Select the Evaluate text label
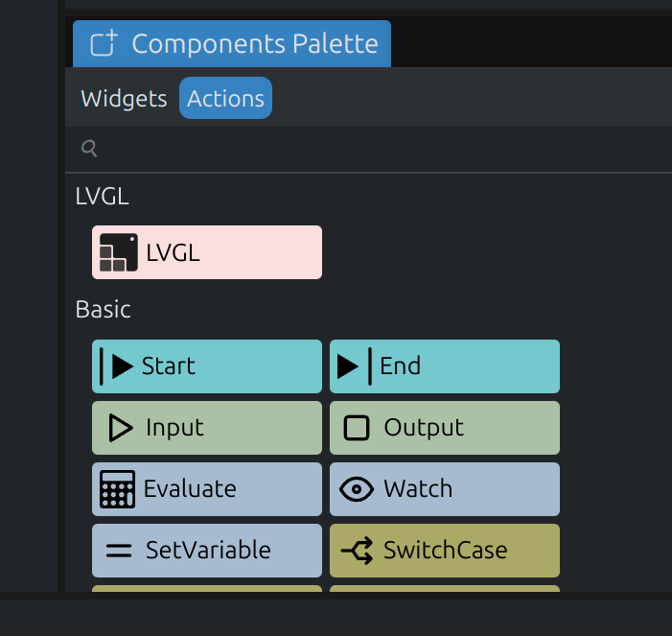This screenshot has height=636, width=672. [x=190, y=488]
